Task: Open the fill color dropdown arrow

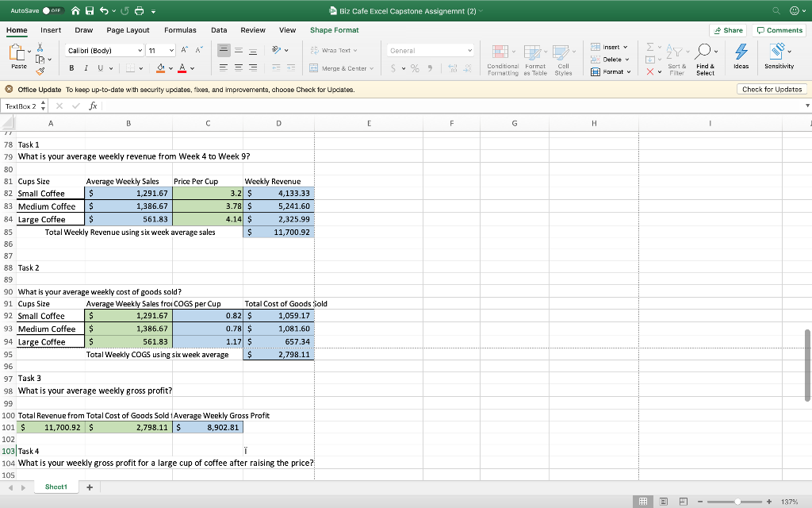Action: (170, 68)
